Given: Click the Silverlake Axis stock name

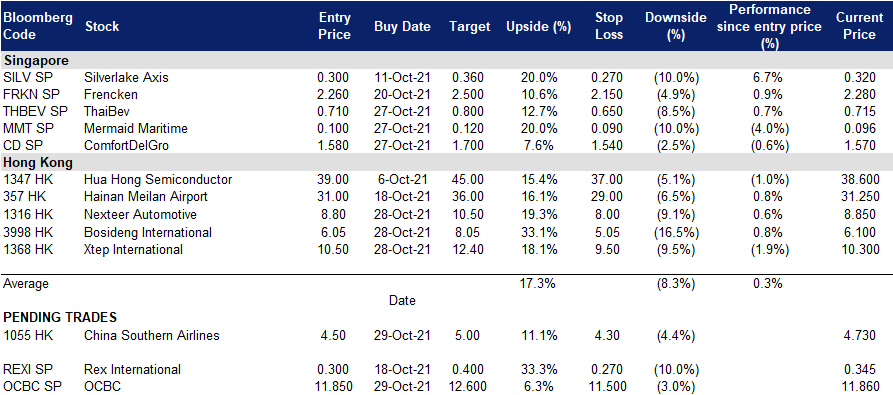Looking at the screenshot, I should pyautogui.click(x=126, y=77).
